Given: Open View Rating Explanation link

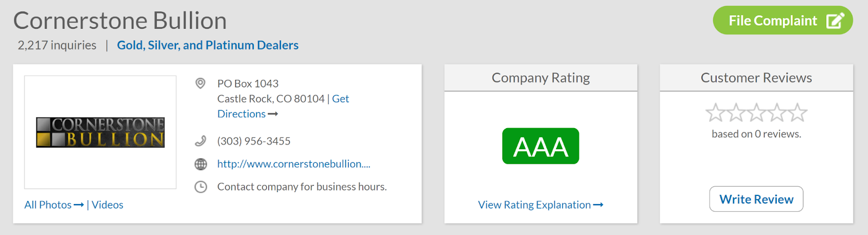Looking at the screenshot, I should coord(540,205).
